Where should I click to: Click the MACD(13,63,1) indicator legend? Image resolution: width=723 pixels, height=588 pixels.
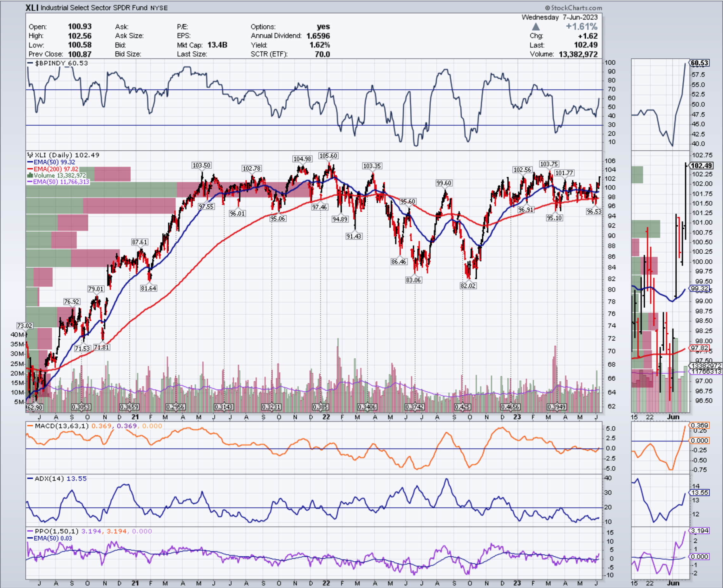95,426
